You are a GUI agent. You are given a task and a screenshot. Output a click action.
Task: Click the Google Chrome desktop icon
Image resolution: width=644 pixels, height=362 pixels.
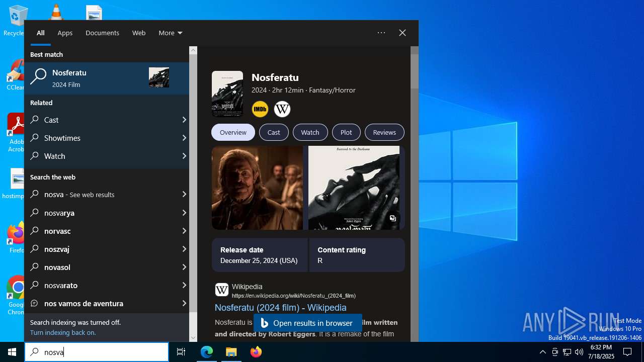coord(16,296)
